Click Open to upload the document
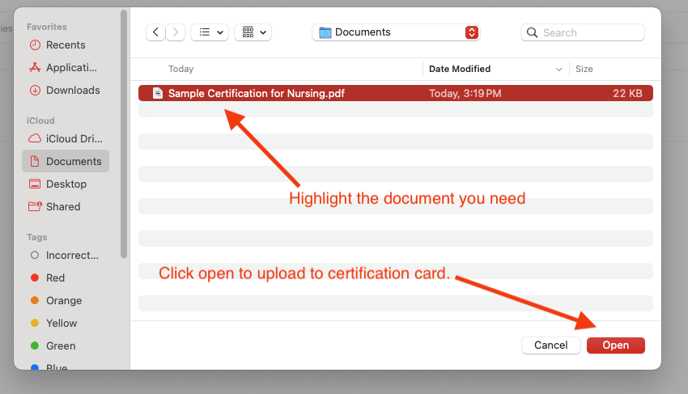Image resolution: width=688 pixels, height=394 pixels. coord(616,345)
